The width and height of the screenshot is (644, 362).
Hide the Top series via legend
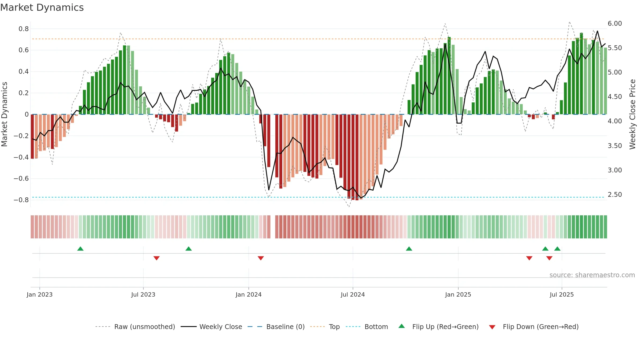[325, 327]
